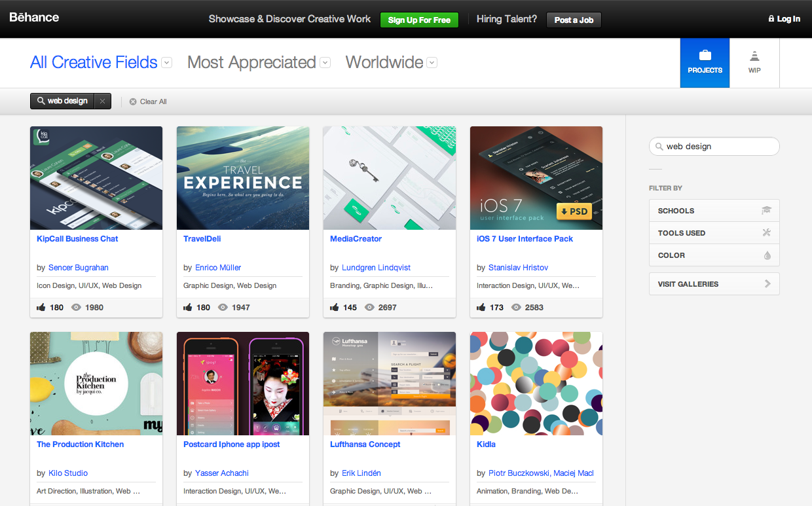Click views eye icon on iOS 7 card
812x506 pixels.
(x=516, y=307)
